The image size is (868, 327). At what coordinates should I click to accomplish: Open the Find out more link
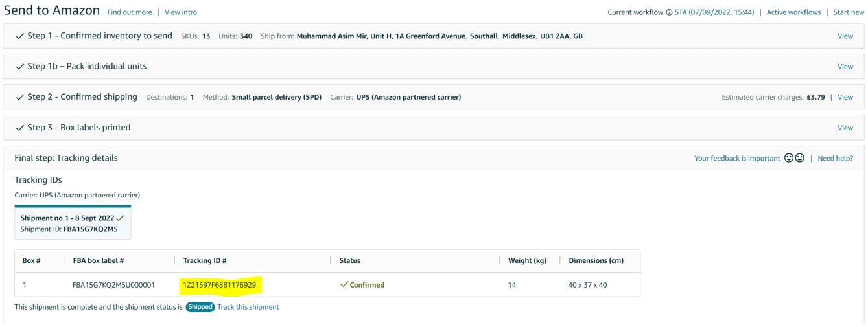tap(130, 12)
